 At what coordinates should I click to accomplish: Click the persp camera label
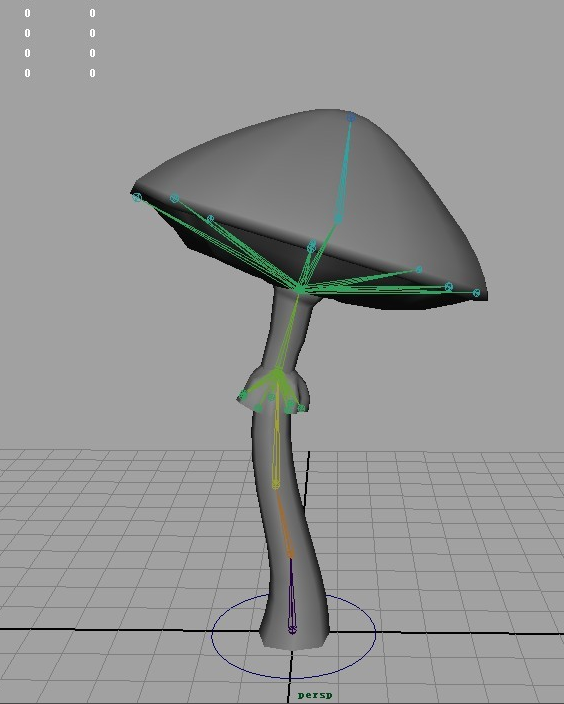tap(315, 695)
